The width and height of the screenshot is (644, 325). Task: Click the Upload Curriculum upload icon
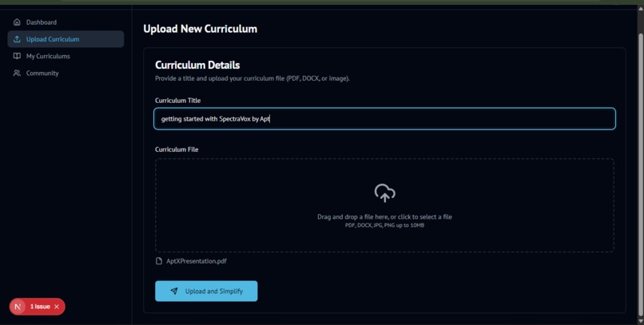[x=17, y=39]
